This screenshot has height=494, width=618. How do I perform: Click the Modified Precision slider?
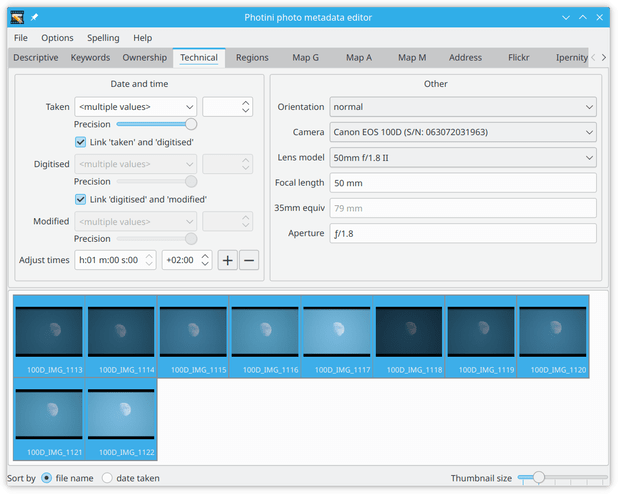[156, 239]
